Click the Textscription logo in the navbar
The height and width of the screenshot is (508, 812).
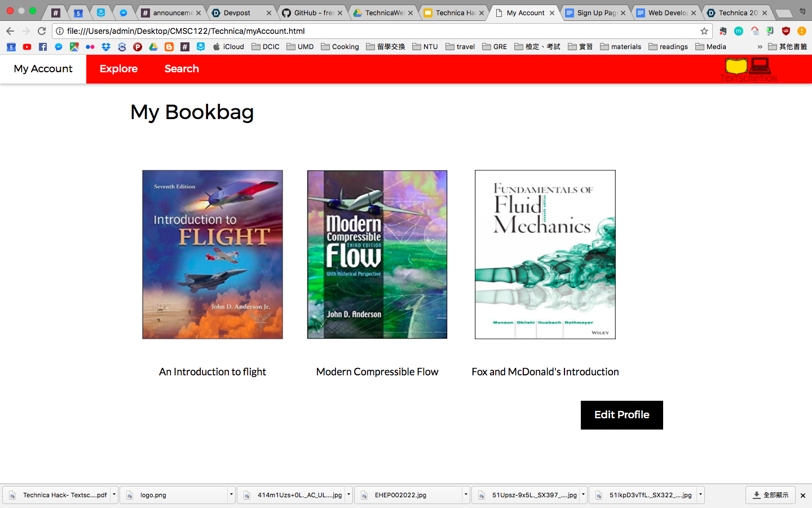(x=748, y=69)
